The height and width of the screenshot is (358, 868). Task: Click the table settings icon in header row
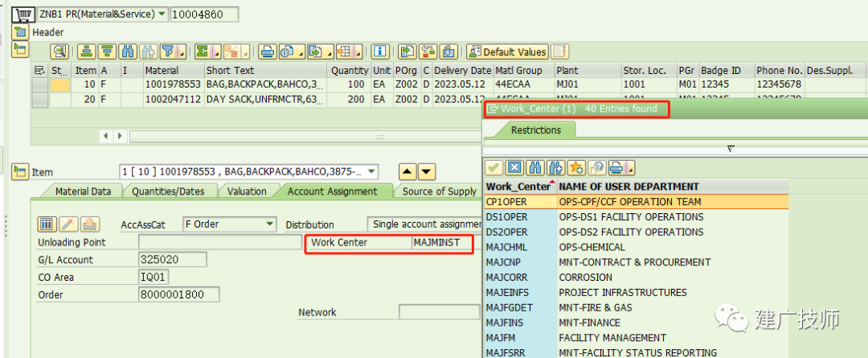click(x=39, y=70)
